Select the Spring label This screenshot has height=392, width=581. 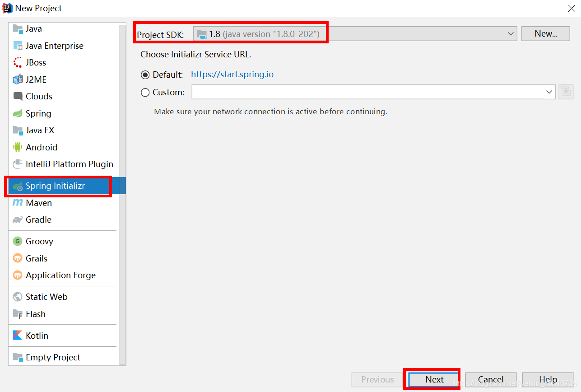pyautogui.click(x=38, y=113)
